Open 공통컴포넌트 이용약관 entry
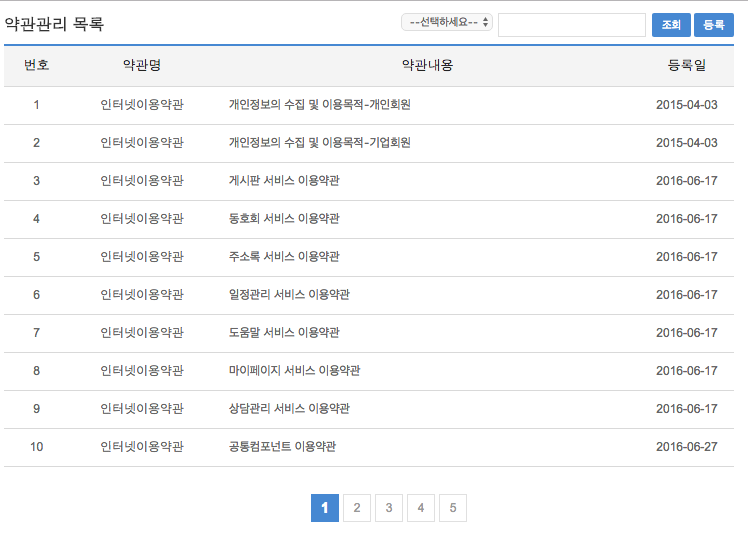Viewport: 748px width, 535px height. (x=282, y=447)
